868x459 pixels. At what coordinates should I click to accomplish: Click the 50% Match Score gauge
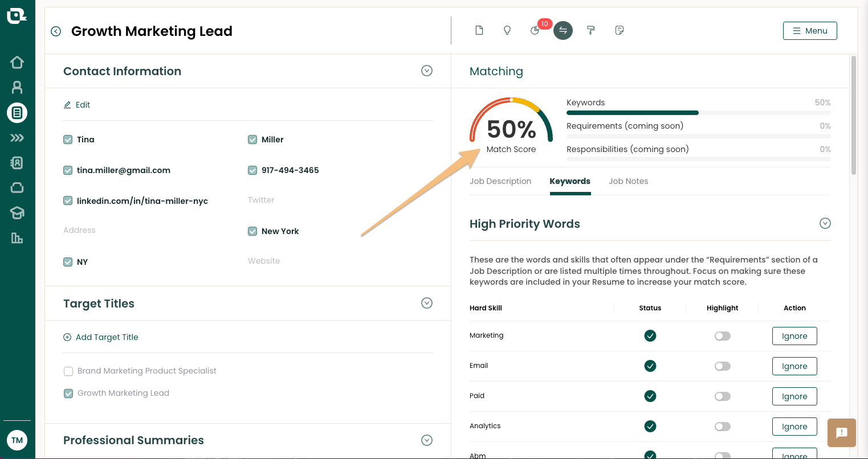(511, 126)
